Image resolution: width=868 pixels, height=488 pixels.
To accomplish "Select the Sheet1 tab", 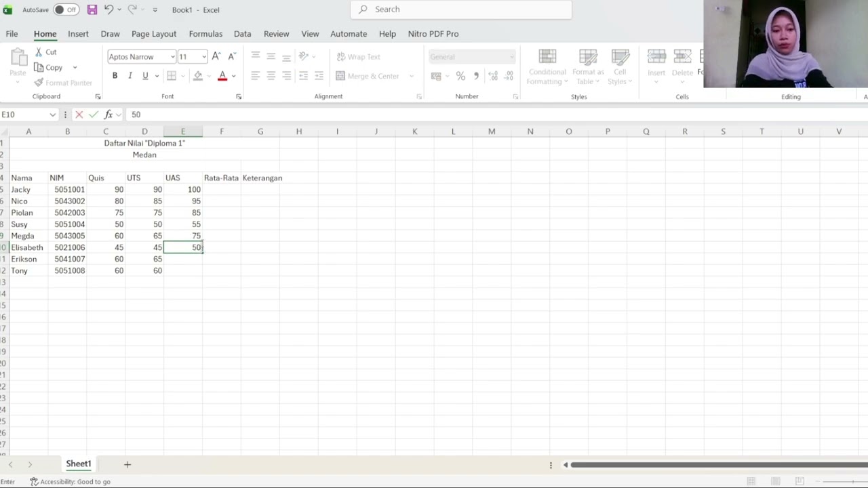I will click(79, 464).
